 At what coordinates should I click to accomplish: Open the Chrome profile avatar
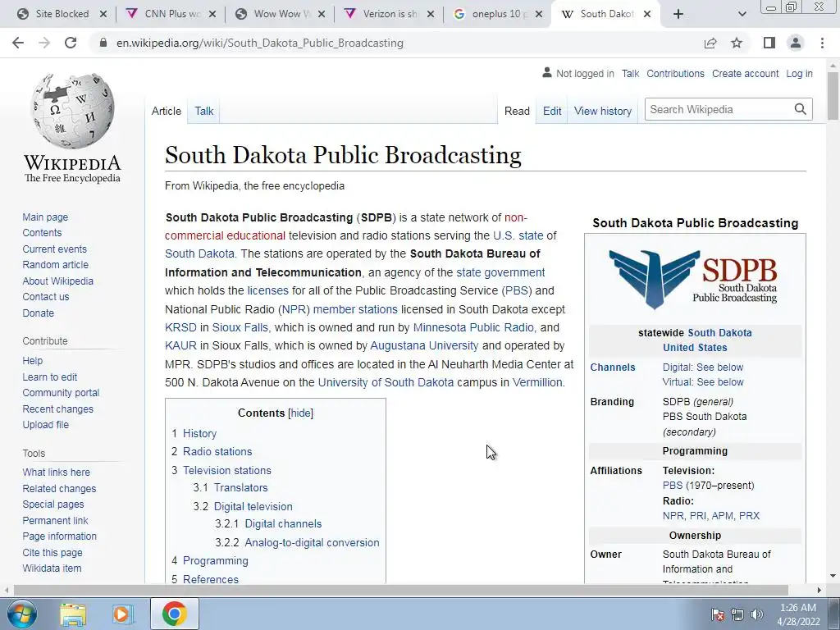tap(796, 43)
